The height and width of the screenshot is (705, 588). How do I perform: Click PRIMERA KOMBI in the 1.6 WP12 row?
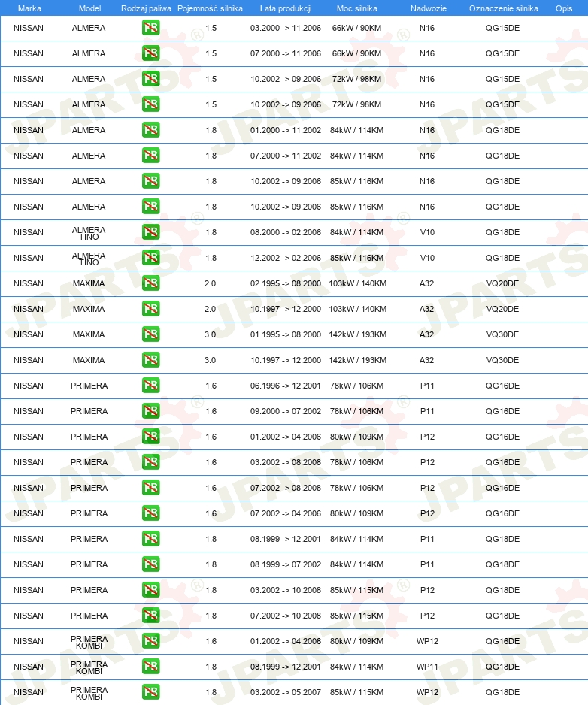pos(89,642)
